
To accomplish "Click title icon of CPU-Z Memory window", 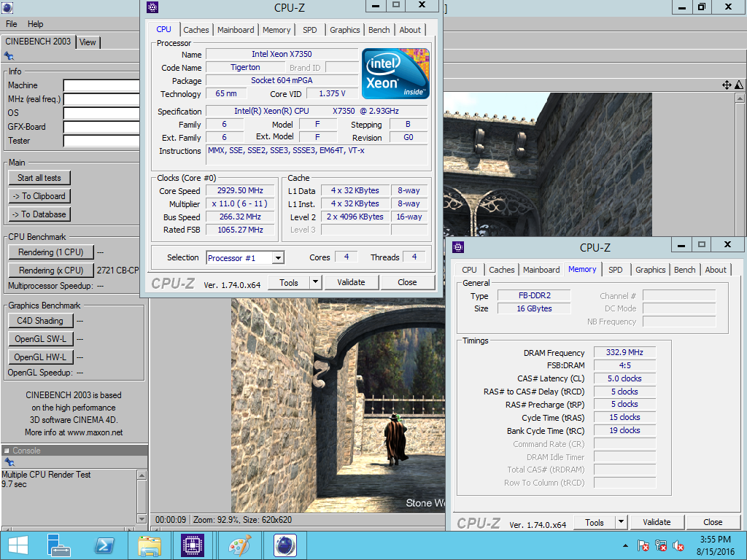I will point(458,247).
